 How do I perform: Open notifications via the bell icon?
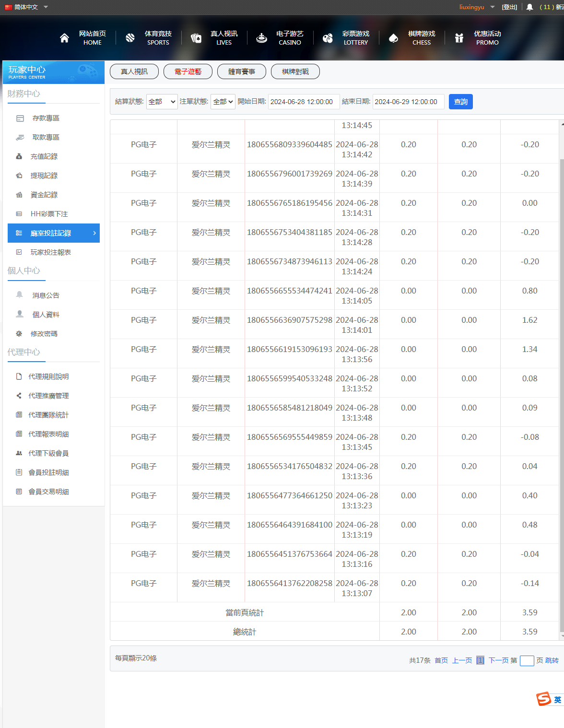coord(529,7)
